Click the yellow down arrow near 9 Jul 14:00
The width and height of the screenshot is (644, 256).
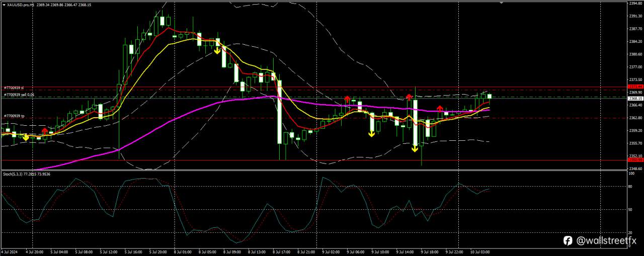pos(415,148)
